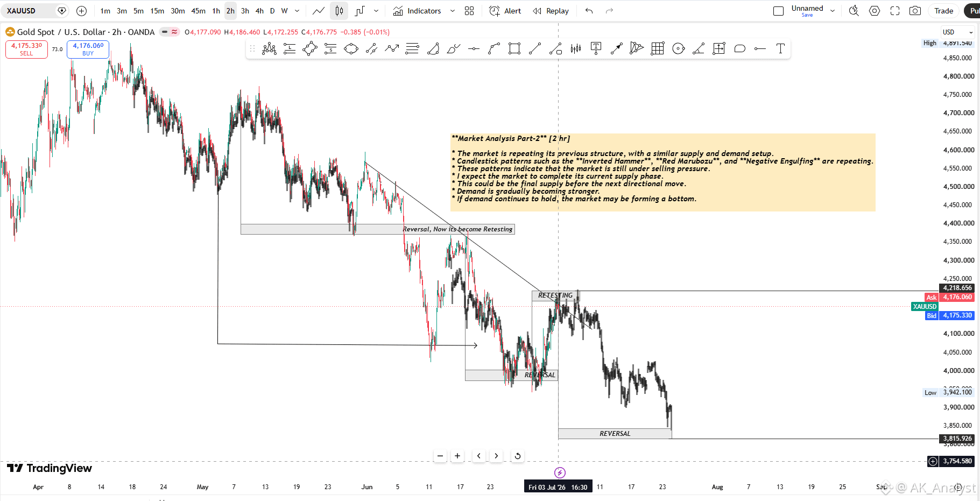Image resolution: width=980 pixels, height=501 pixels.
Task: Select the Anchored Text tool
Action: coord(596,49)
